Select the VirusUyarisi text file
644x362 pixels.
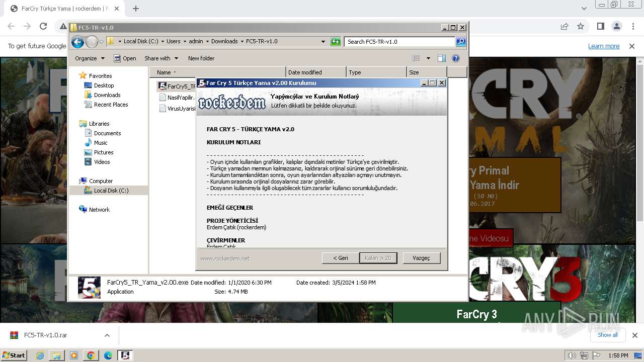177,108
